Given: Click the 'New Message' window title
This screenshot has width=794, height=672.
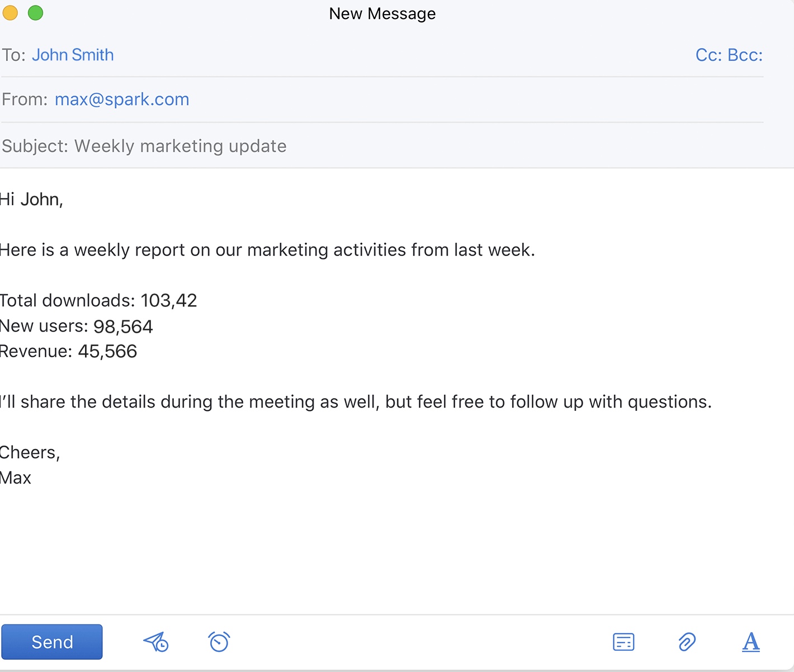Looking at the screenshot, I should click(x=382, y=13).
